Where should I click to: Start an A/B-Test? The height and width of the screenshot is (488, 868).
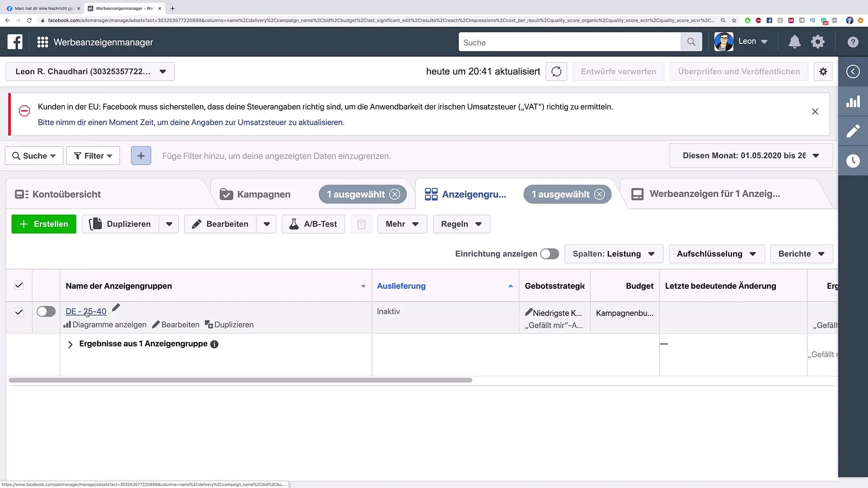pyautogui.click(x=313, y=224)
